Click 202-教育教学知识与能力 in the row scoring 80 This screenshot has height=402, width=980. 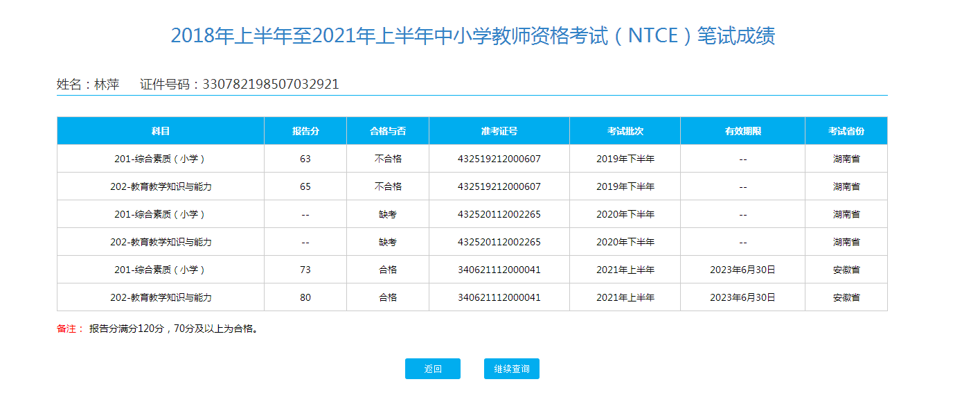161,297
